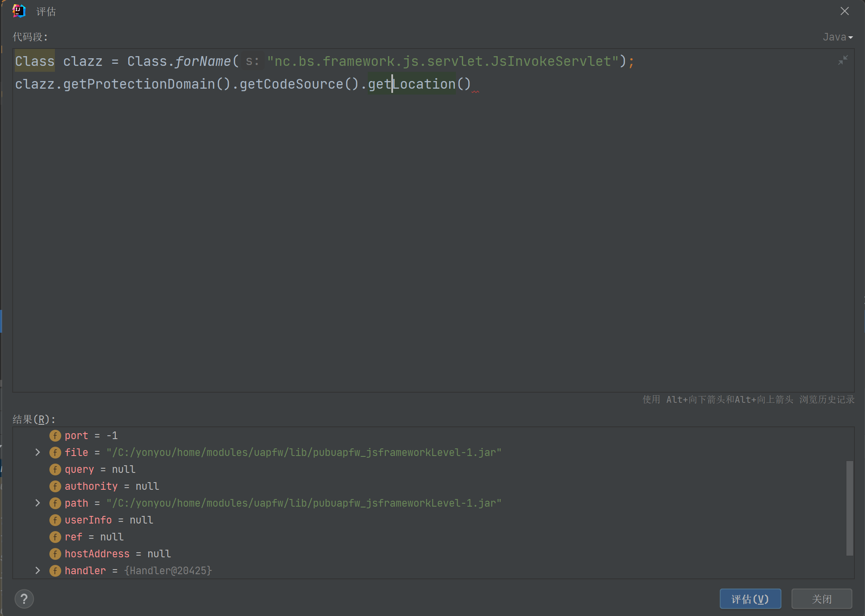Close the 评估 dialog with the X
This screenshot has width=865, height=616.
(844, 11)
